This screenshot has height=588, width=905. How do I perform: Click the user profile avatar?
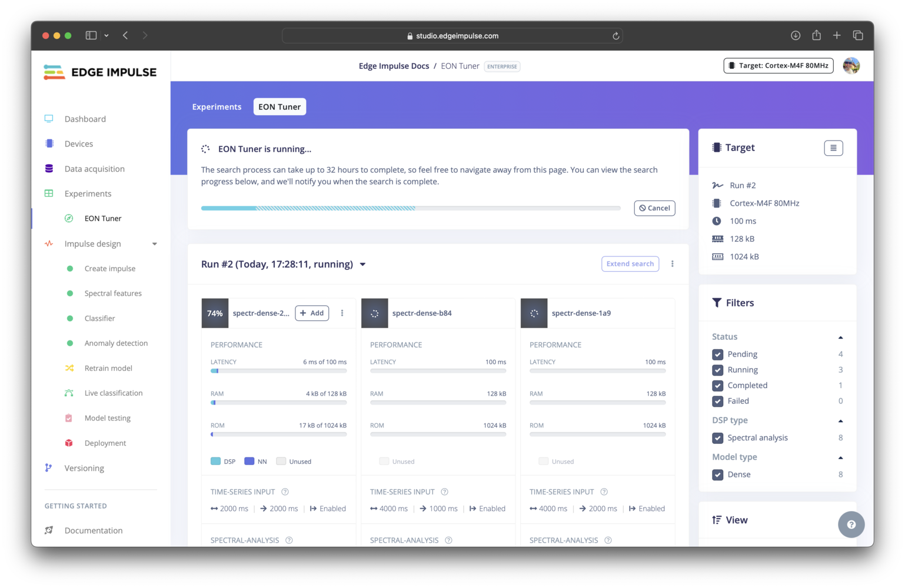click(851, 66)
